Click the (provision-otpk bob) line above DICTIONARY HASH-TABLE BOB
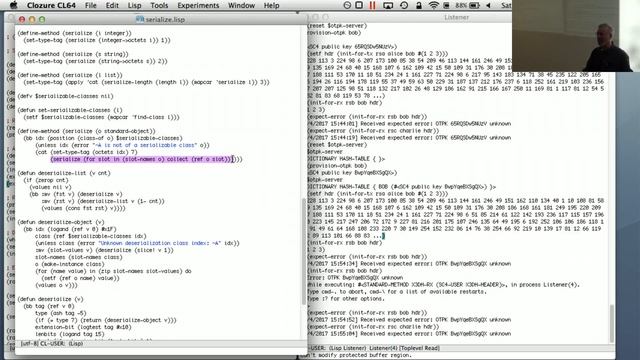Viewport: 640px width, 360px height. [337, 166]
